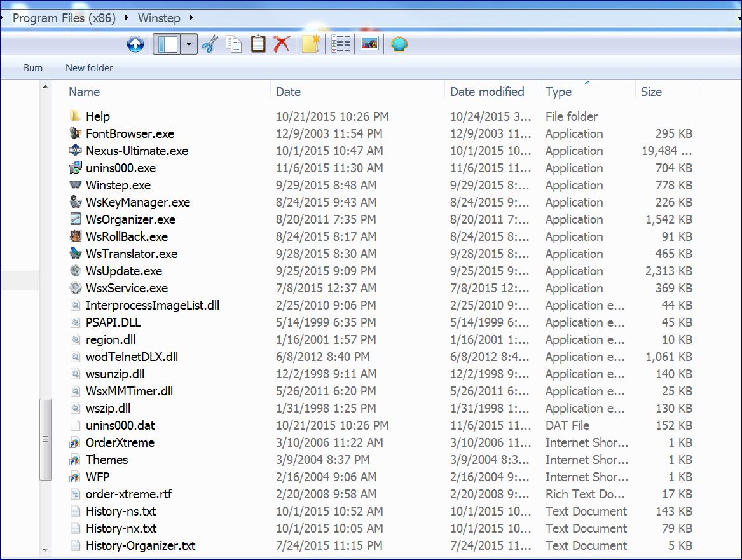Open the pane layout dropdown arrow
Viewport: 742px width, 560px height.
(x=189, y=44)
